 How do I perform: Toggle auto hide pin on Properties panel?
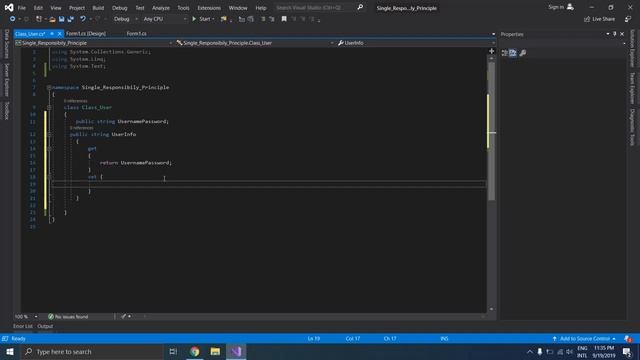[x=615, y=34]
